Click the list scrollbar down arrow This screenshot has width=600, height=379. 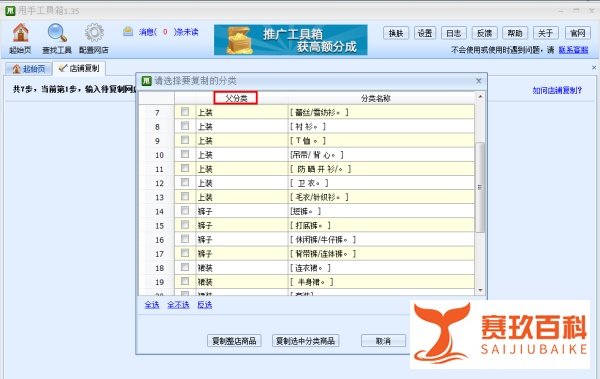[x=480, y=291]
